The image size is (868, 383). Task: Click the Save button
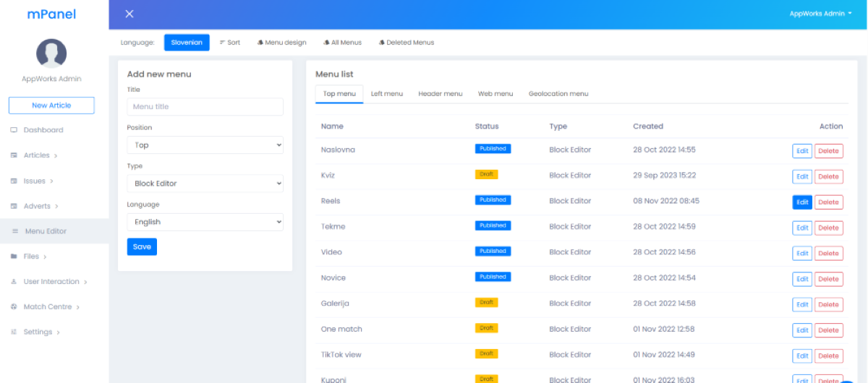pyautogui.click(x=142, y=246)
